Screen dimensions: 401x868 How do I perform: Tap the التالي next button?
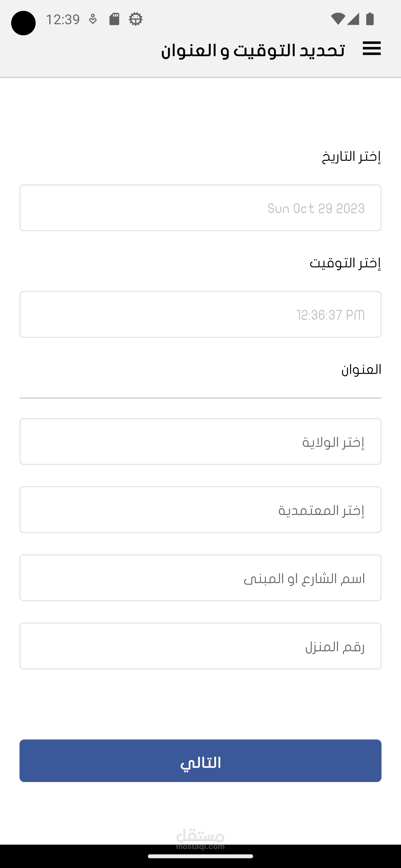coord(200,761)
